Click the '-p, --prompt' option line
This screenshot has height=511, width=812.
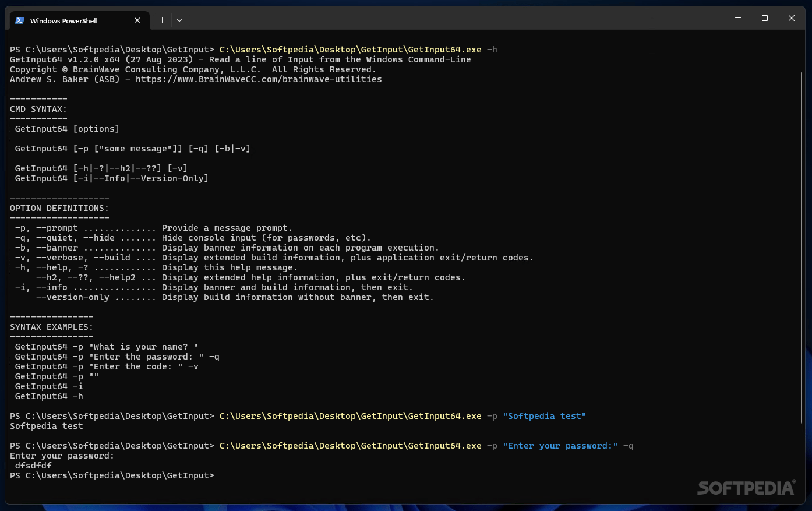point(154,228)
